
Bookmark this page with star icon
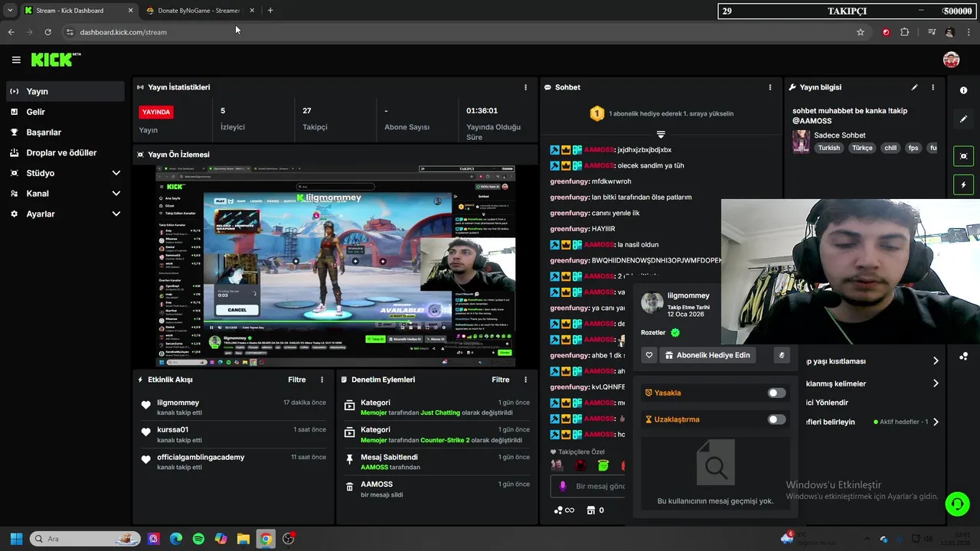tap(861, 32)
